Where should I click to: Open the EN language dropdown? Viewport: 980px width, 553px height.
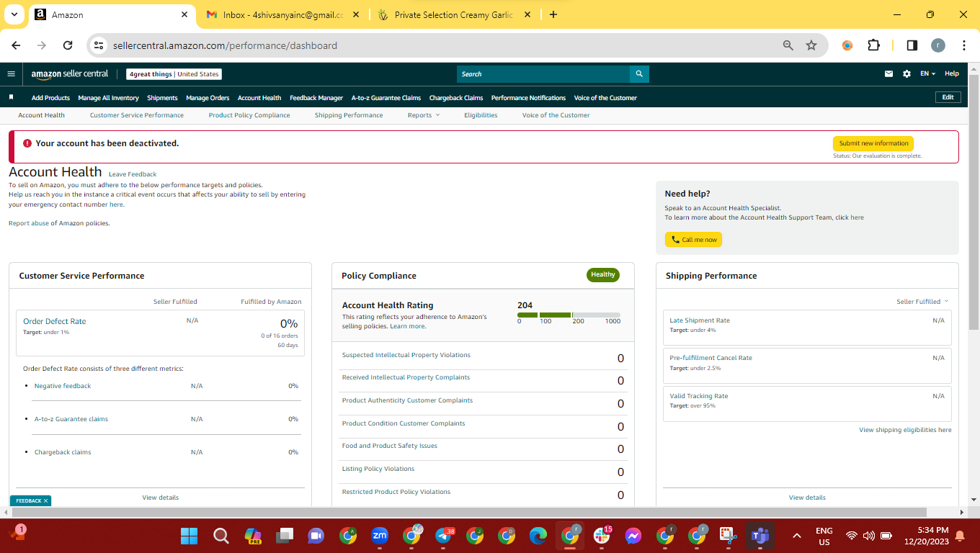[927, 73]
